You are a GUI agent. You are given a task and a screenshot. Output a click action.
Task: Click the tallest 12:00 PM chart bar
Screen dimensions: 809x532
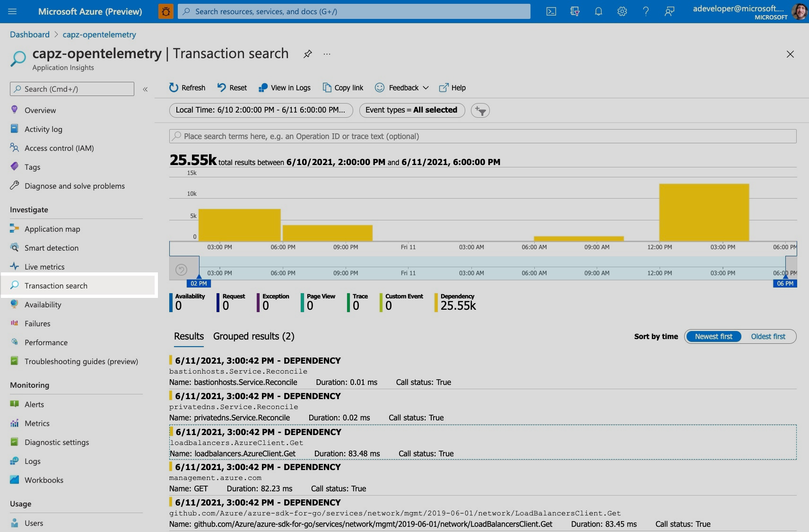pos(704,212)
